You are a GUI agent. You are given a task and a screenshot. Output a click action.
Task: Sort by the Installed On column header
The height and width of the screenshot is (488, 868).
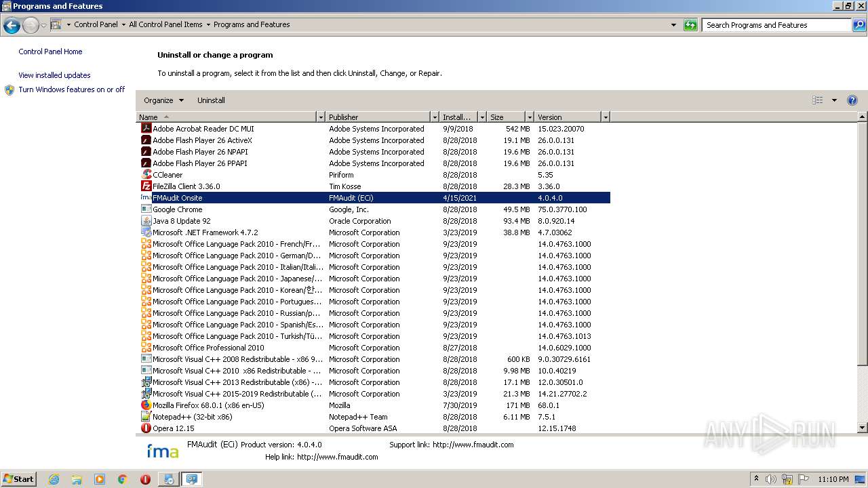459,117
